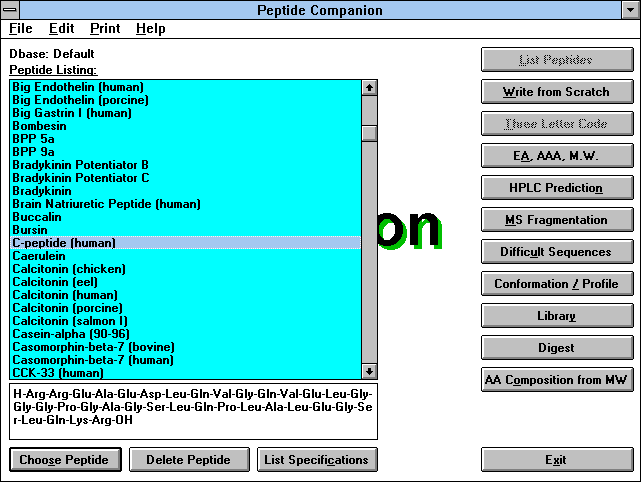
Task: Select Calcitonin (human)
Action: coord(186,295)
